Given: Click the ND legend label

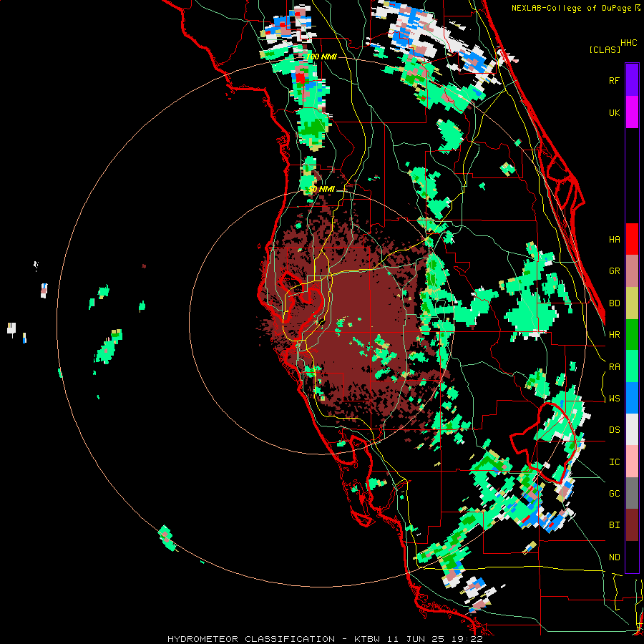Looking at the screenshot, I should click(x=614, y=557).
